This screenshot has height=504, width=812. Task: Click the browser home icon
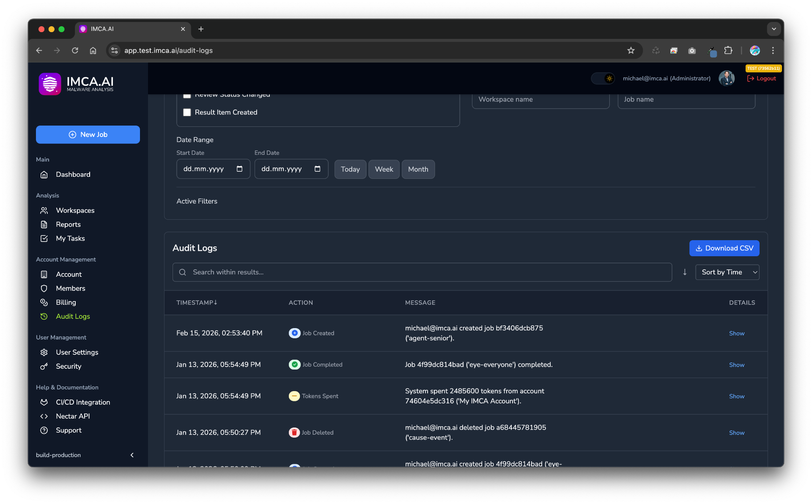tap(93, 51)
